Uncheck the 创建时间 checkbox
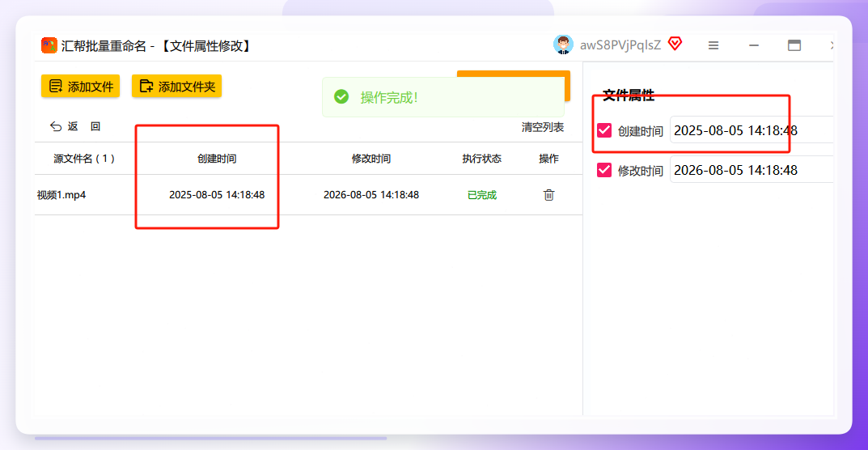 (604, 131)
